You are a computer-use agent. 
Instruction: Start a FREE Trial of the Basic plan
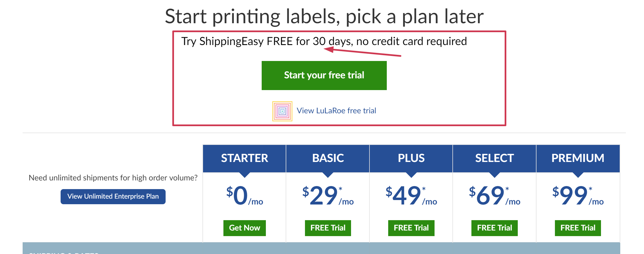pyautogui.click(x=328, y=228)
